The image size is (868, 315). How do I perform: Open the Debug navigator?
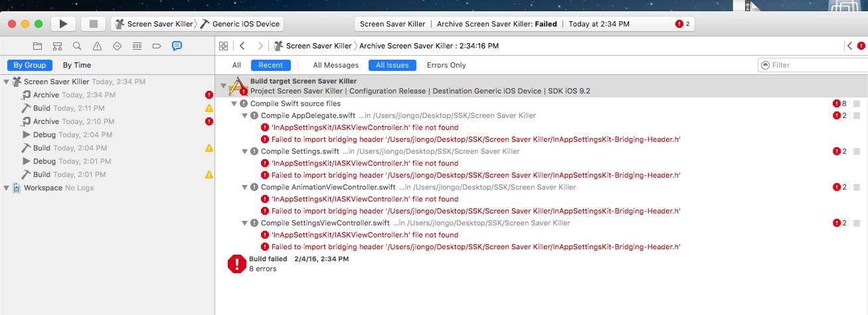tap(137, 46)
